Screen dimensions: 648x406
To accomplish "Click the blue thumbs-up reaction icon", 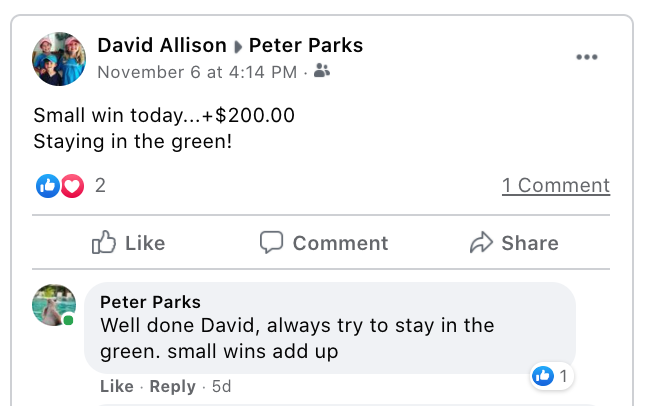I will tap(47, 186).
